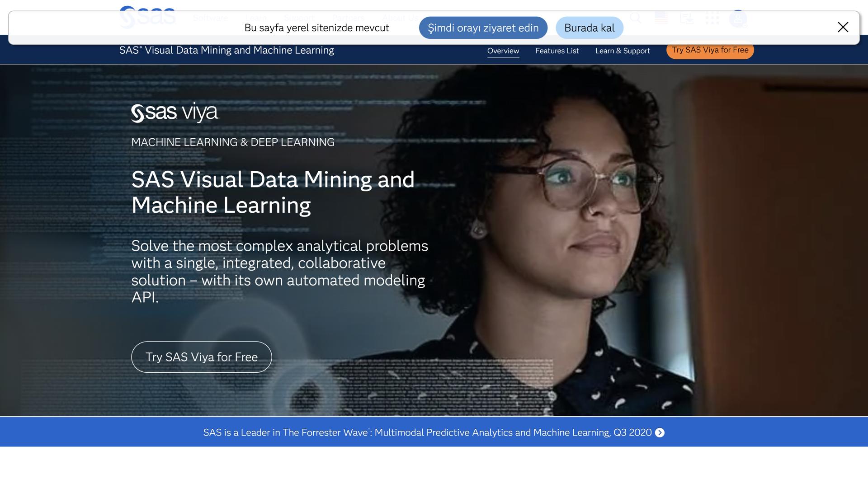Open the contact us icon

[687, 18]
